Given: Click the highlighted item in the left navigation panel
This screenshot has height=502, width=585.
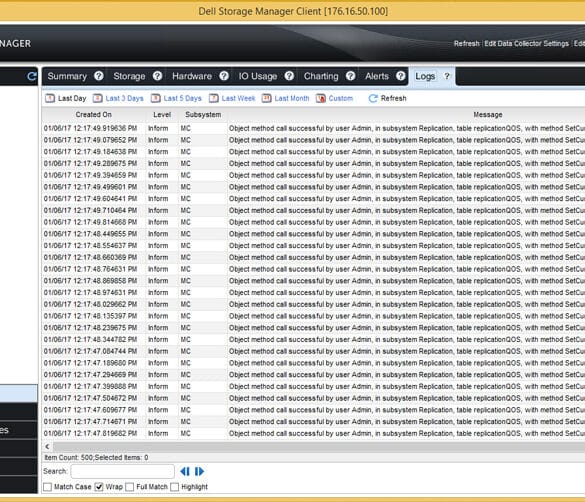Looking at the screenshot, I should [19, 393].
